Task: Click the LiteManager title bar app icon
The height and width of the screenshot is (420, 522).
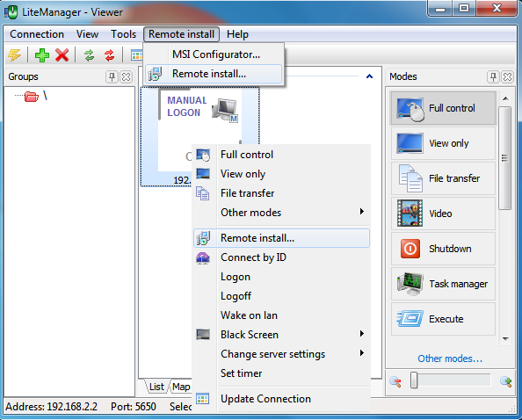Action: click(x=11, y=12)
